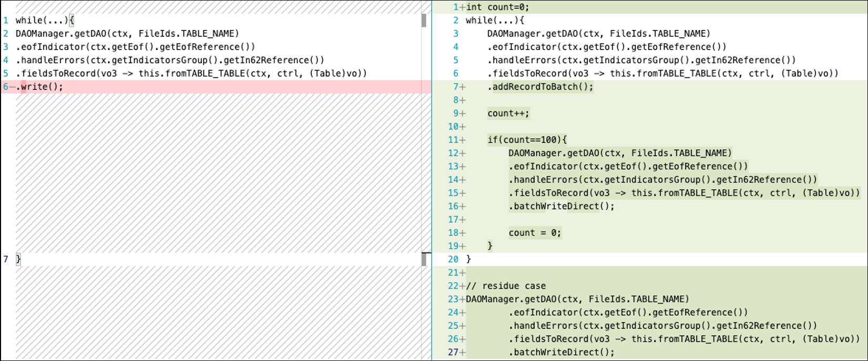The image size is (868, 361).
Task: Click the minus marker at left line 6
Action: 13,87
